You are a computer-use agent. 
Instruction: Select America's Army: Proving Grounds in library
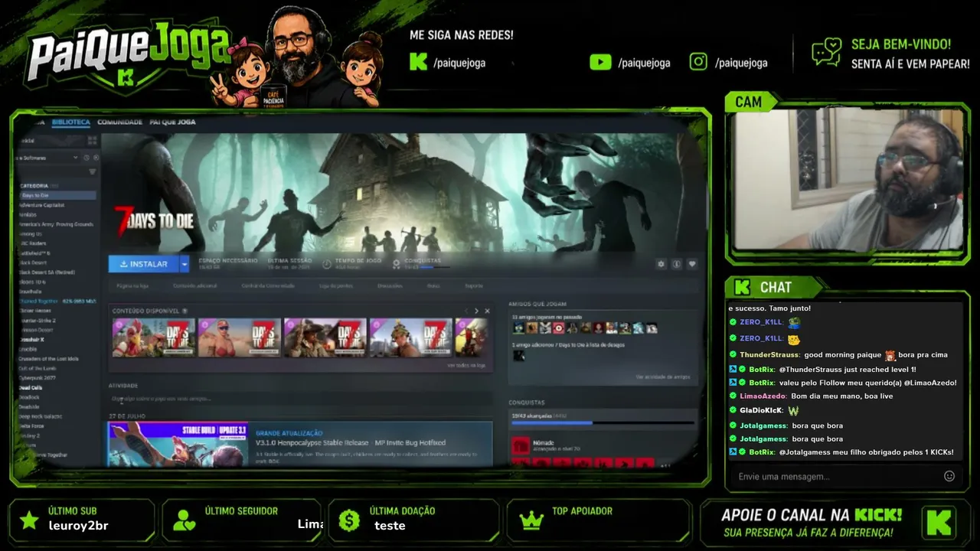(56, 224)
